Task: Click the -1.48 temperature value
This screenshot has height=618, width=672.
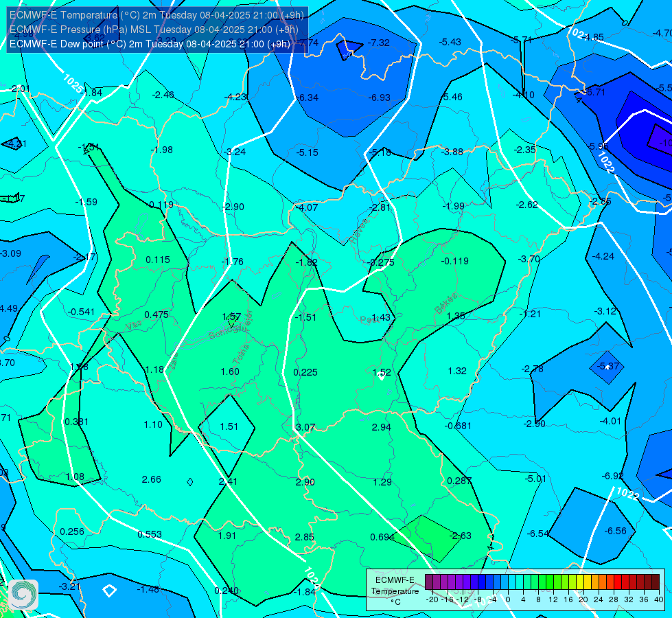Action: 148,590
